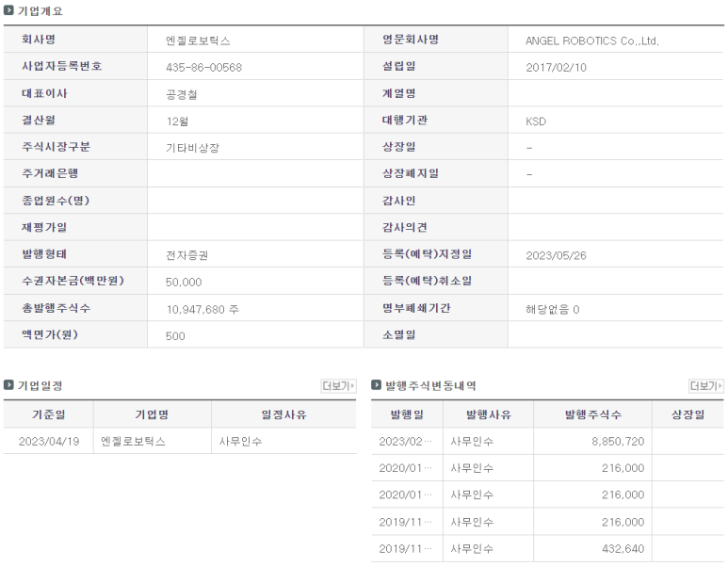Click the 상장폐지일 label
Viewport: 728px width, 567px height.
[411, 173]
